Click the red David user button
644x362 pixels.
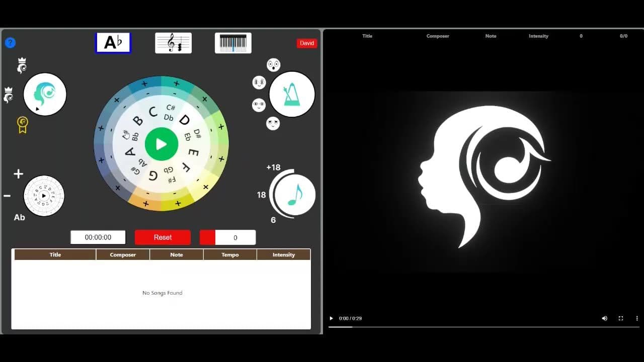tap(307, 43)
